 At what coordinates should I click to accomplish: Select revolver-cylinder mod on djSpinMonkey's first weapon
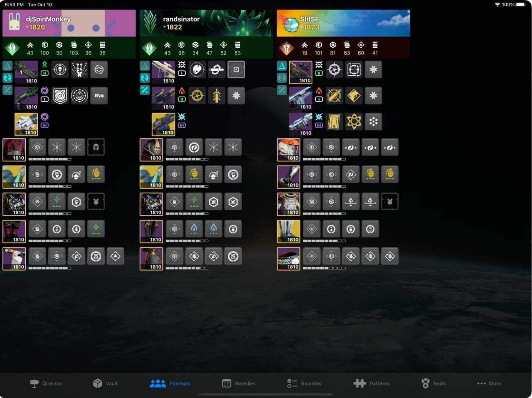99,70
